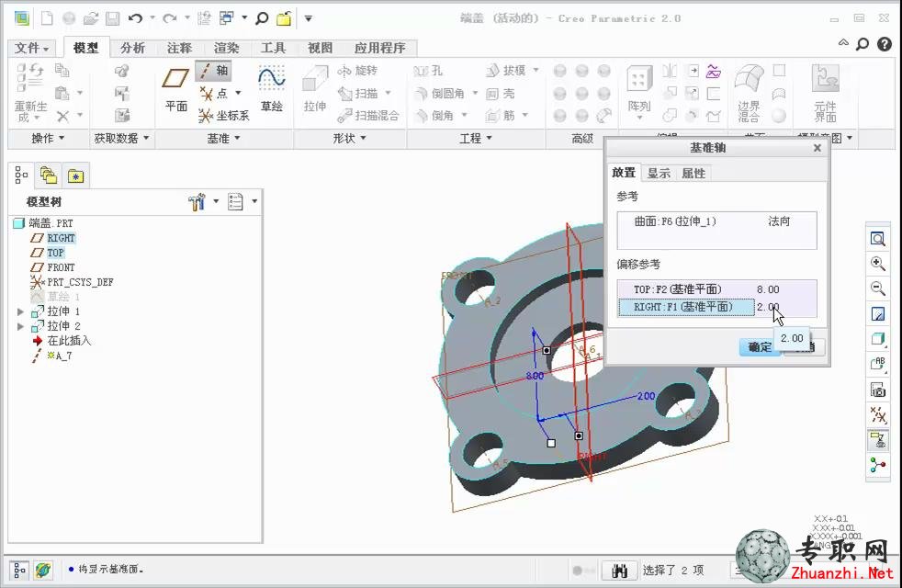Viewport: 902px width, 588px height.
Task: Select the Hole (孔) tool
Action: (429, 71)
